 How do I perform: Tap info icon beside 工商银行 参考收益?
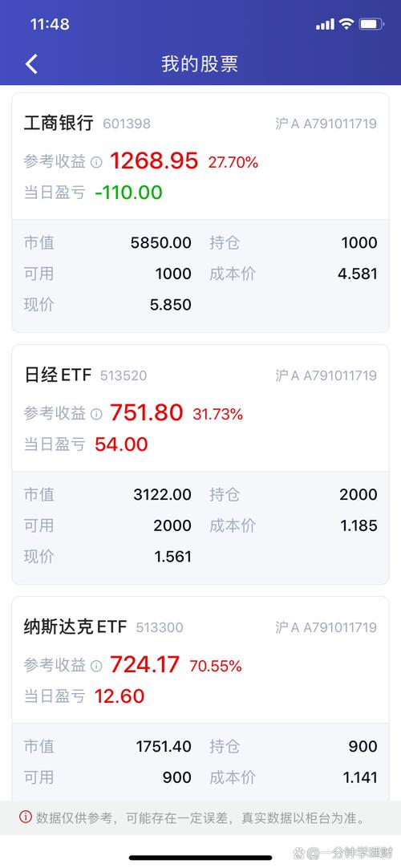(96, 162)
